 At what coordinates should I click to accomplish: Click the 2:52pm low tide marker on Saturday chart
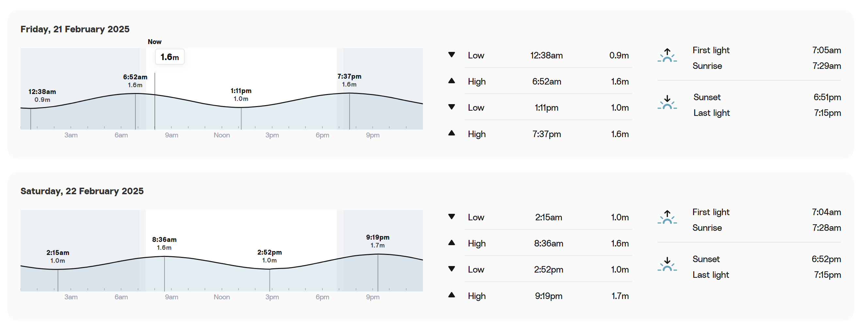tap(270, 256)
